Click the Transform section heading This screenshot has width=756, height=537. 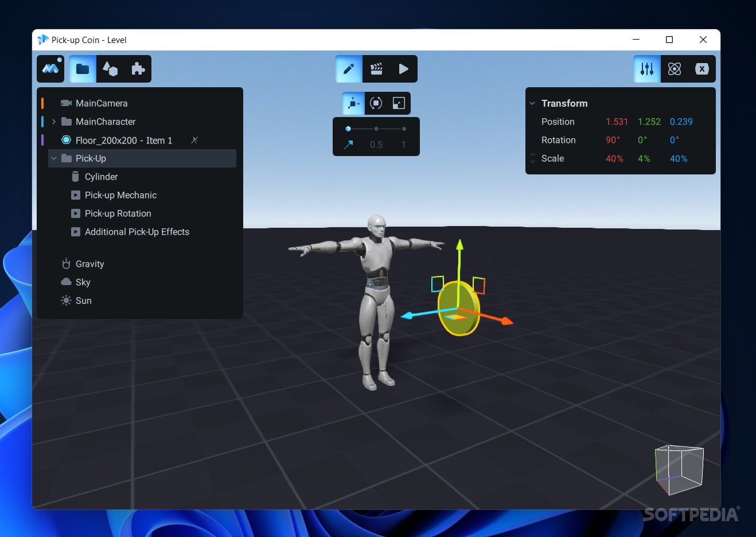[x=564, y=103]
